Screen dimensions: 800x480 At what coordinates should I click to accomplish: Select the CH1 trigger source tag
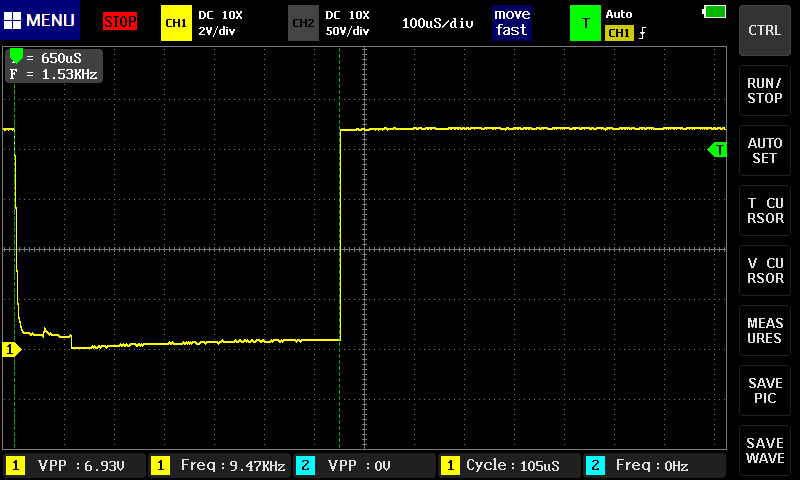(x=619, y=33)
